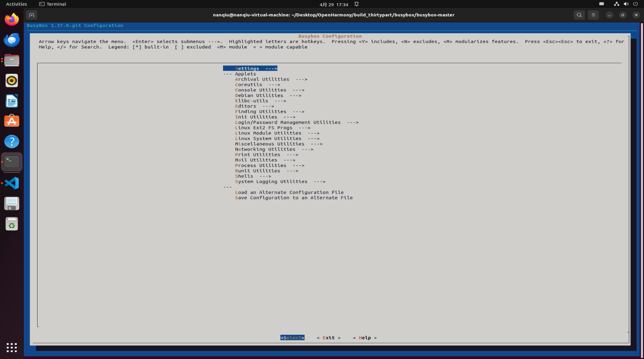Open the terminal hamburger menu
The width and height of the screenshot is (644, 359).
pos(593,15)
